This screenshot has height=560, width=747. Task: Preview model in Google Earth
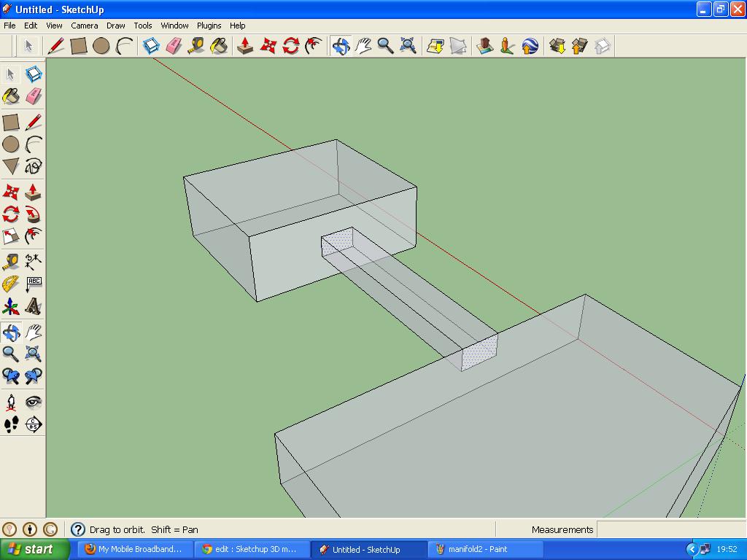click(x=530, y=46)
